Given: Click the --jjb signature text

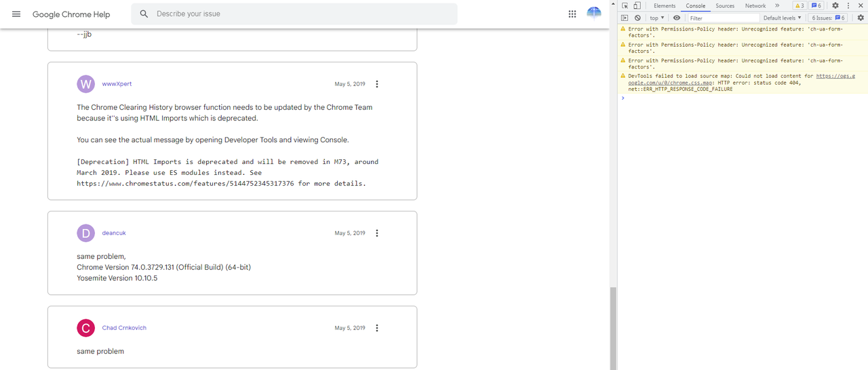Looking at the screenshot, I should tap(84, 34).
